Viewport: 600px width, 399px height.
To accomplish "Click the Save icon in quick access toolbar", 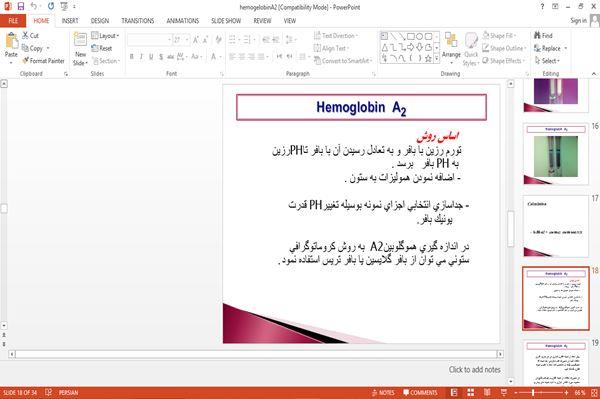I will [x=21, y=6].
